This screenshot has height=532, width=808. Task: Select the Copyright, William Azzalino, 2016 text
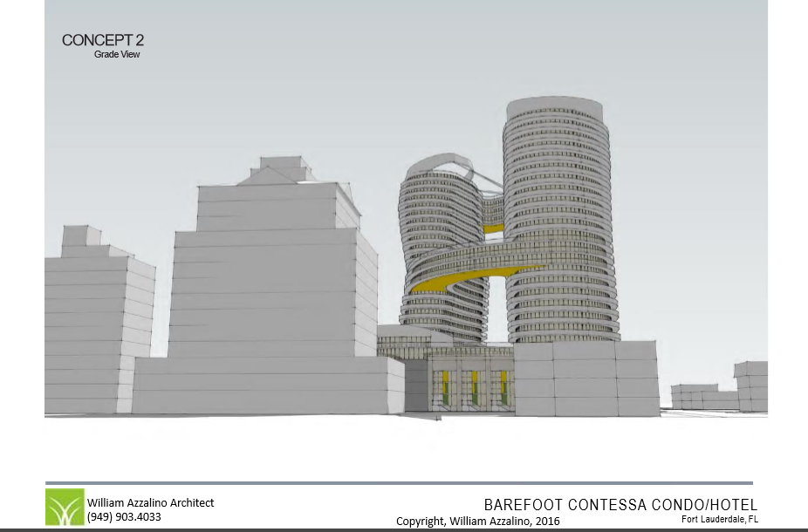click(477, 521)
